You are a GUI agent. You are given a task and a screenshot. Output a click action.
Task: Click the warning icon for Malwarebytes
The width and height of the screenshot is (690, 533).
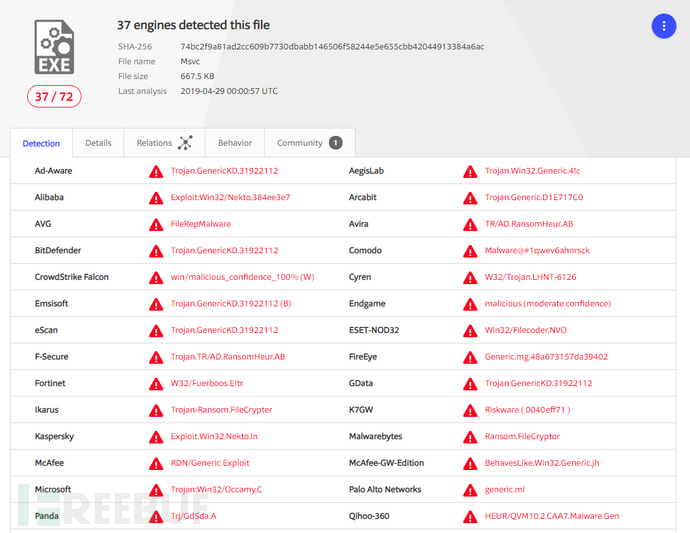pos(470,437)
